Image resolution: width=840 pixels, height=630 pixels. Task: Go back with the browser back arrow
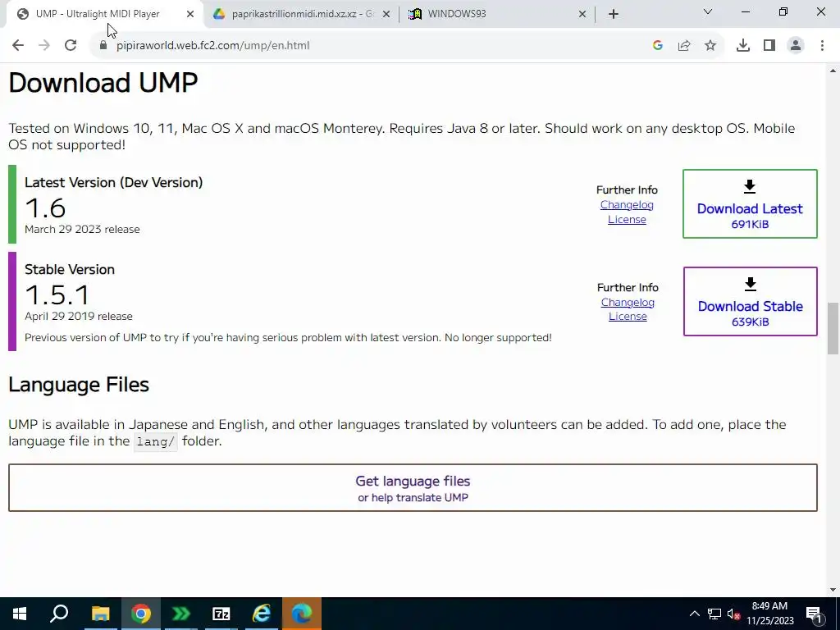pyautogui.click(x=18, y=46)
